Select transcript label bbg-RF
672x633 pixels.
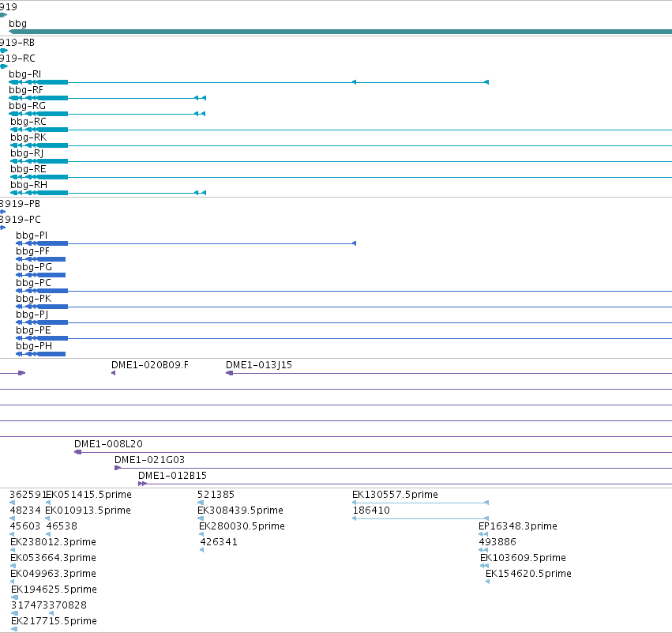click(26, 89)
